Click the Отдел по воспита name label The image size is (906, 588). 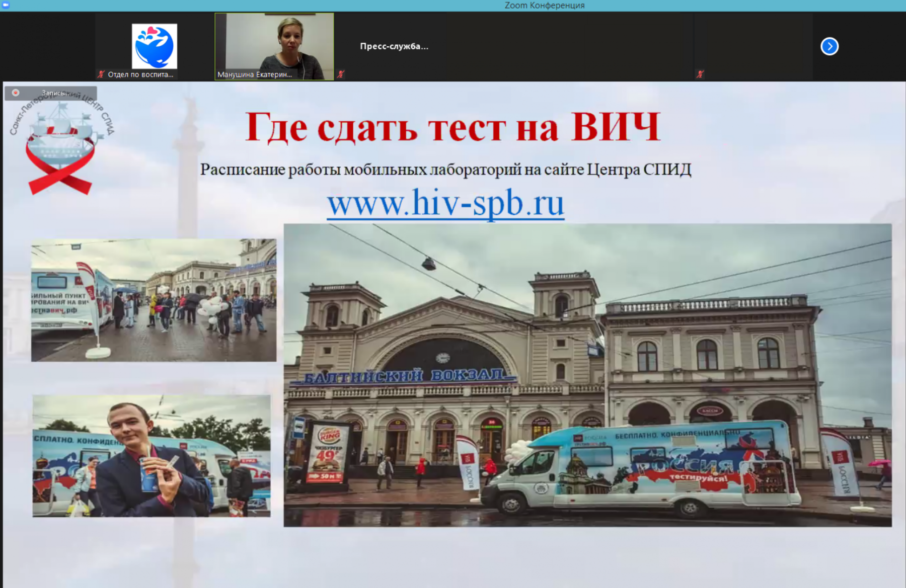point(140,74)
